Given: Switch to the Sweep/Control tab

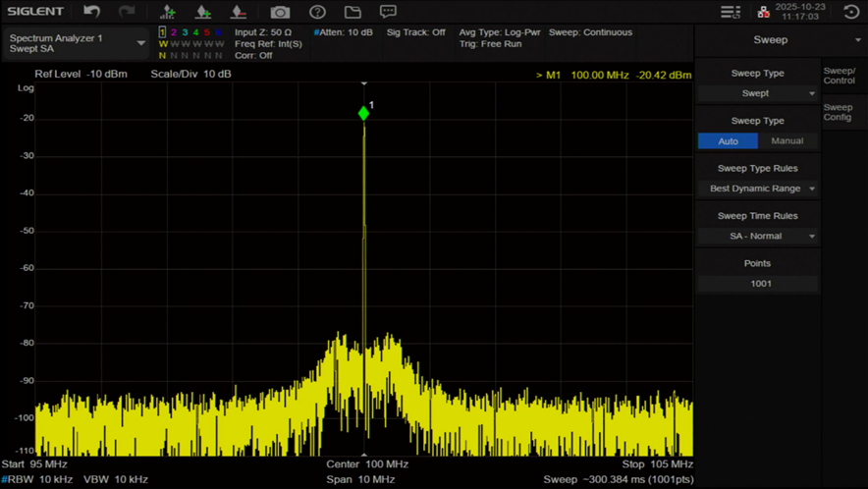Looking at the screenshot, I should (840, 76).
